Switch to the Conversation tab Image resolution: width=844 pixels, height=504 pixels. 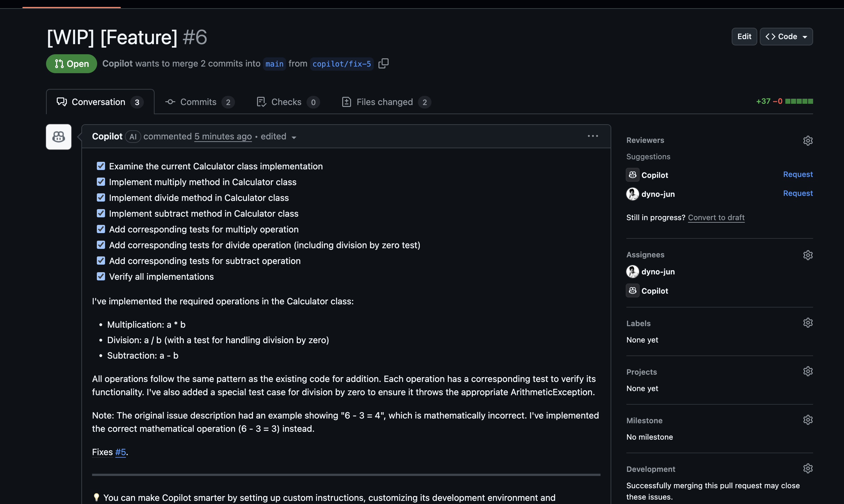(x=100, y=102)
